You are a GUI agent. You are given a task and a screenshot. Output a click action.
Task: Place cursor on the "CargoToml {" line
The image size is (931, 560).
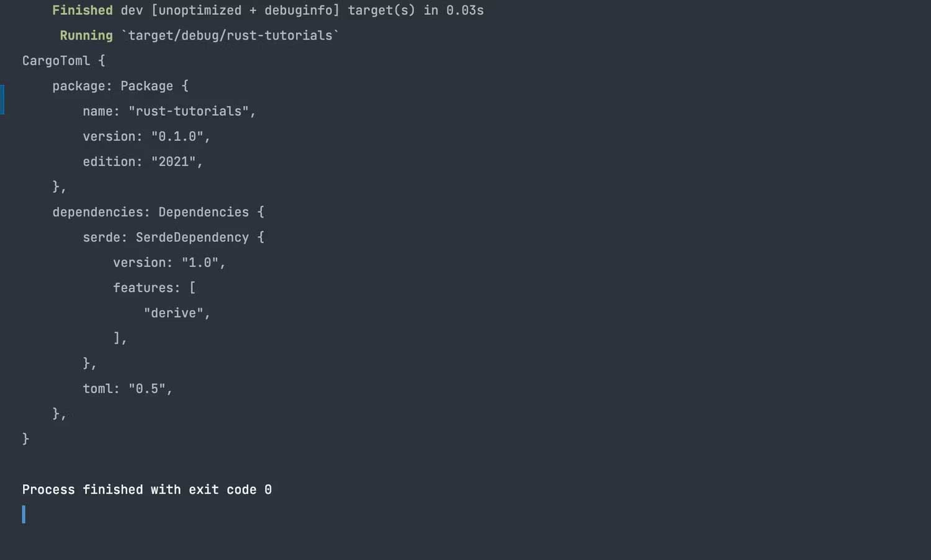coord(63,61)
